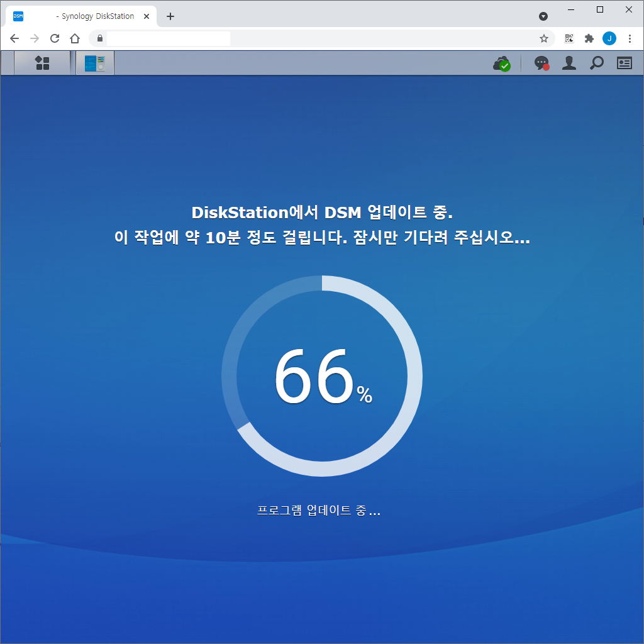Image resolution: width=644 pixels, height=644 pixels.
Task: Select the Synology DiskStation tab
Action: click(x=81, y=16)
